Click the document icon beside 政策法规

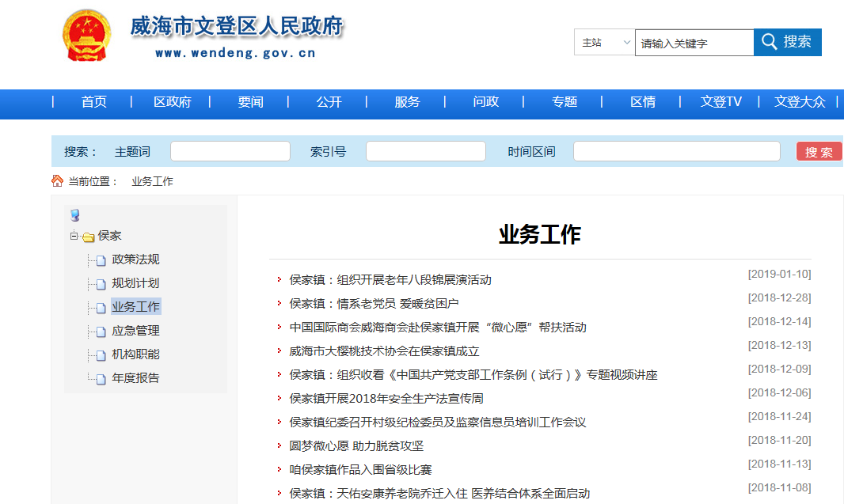pos(101,260)
